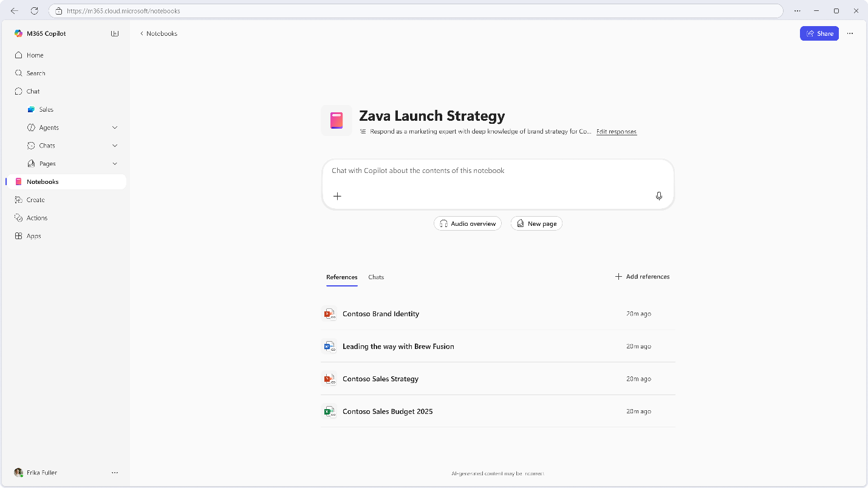Click PowerPoint icon for Contoso Sales Strategy
Viewport: 868px width, 488px height.
click(329, 379)
